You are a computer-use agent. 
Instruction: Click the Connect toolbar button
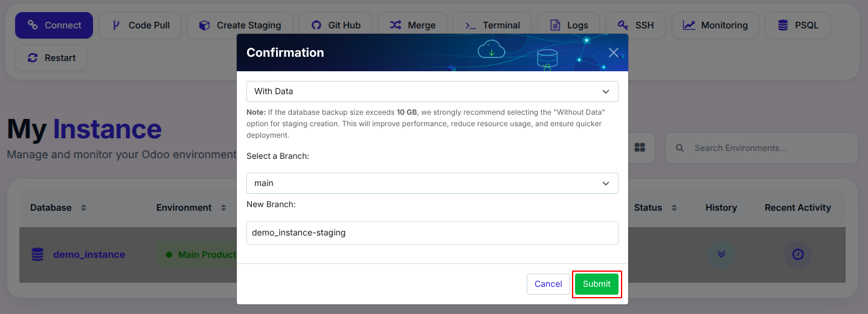pos(54,25)
